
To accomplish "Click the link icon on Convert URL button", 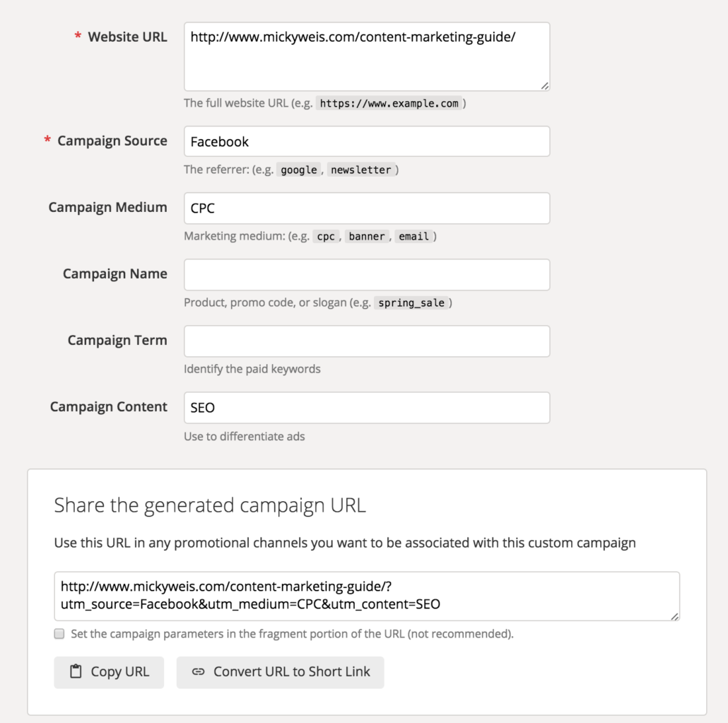I will 199,672.
